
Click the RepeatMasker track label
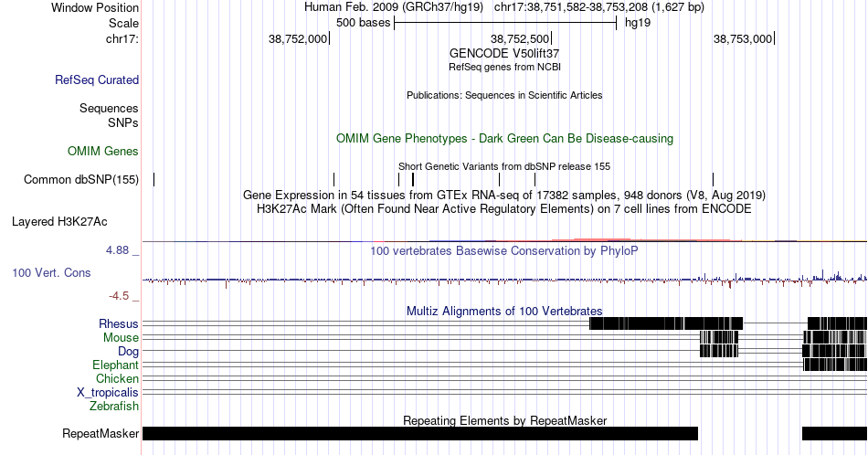101,433
